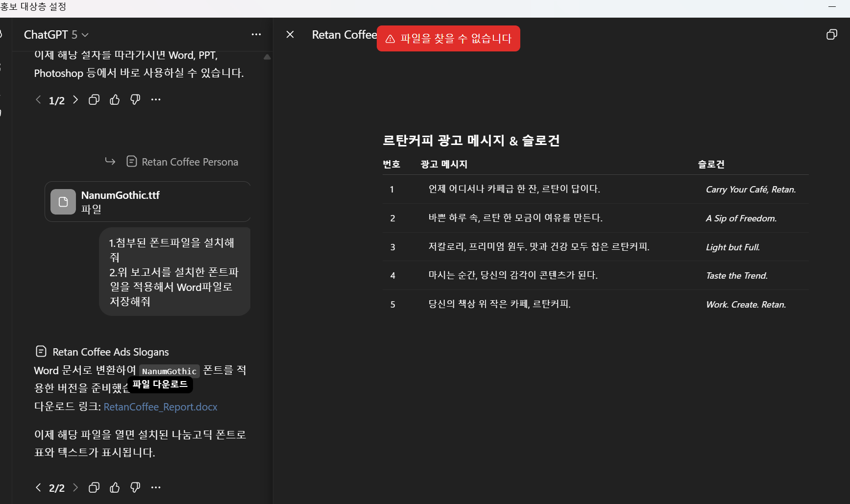
Task: Open the Retan Coffee Ads Slogans canvas
Action: coord(102,352)
